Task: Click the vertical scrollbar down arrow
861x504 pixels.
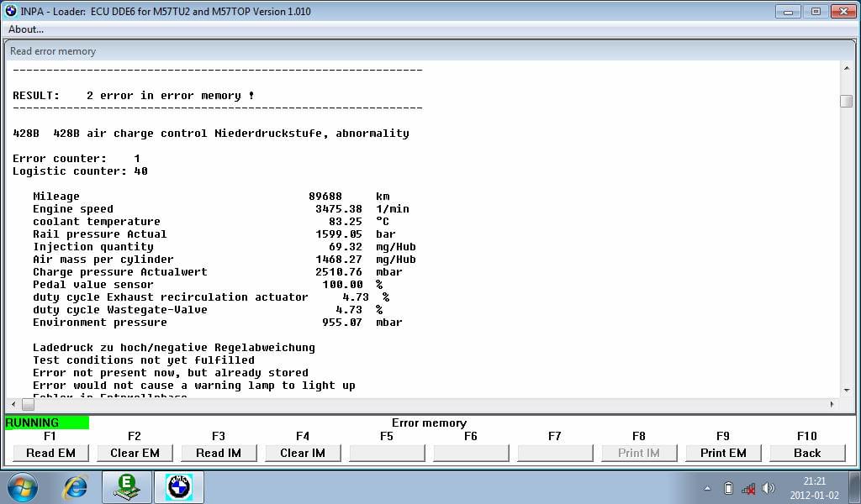Action: tap(846, 391)
